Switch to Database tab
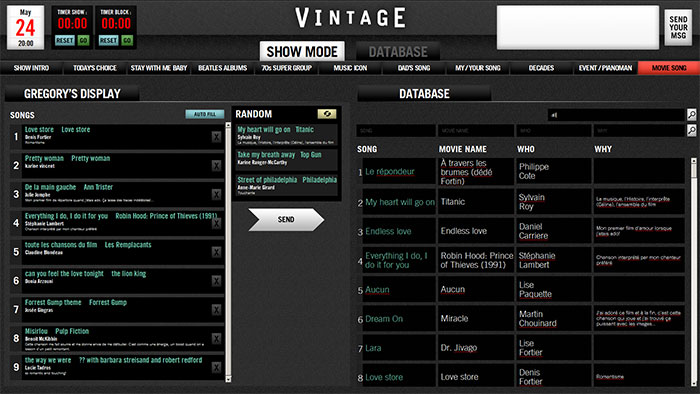The width and height of the screenshot is (700, 394). click(398, 52)
